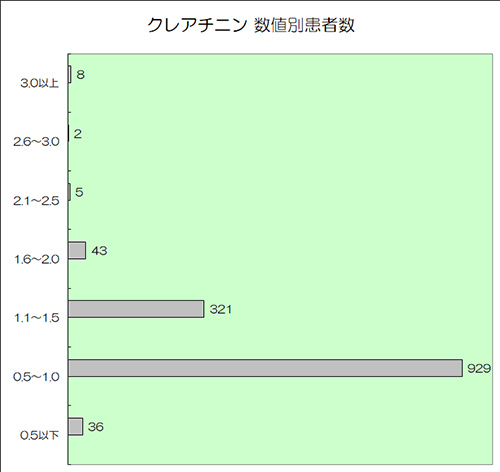The height and width of the screenshot is (472, 500).
Task: Select the small bar for 2.1~2.5
Action: coord(69,192)
